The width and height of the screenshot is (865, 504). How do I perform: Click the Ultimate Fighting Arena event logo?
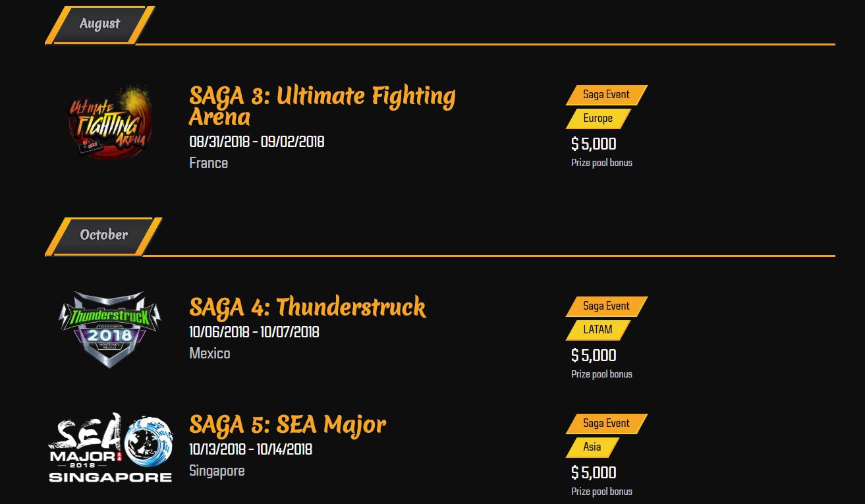pos(109,121)
